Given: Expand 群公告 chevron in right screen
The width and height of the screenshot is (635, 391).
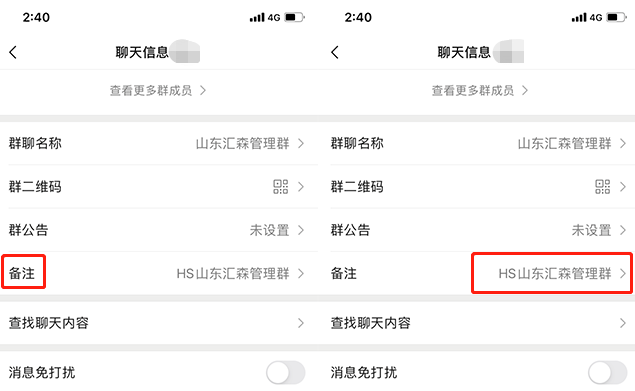Looking at the screenshot, I should click(623, 230).
